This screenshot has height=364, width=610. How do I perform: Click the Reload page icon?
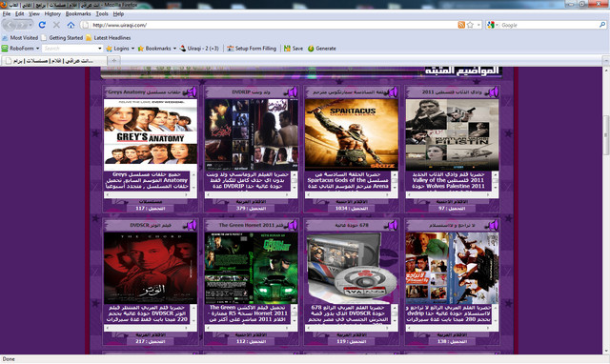point(42,25)
